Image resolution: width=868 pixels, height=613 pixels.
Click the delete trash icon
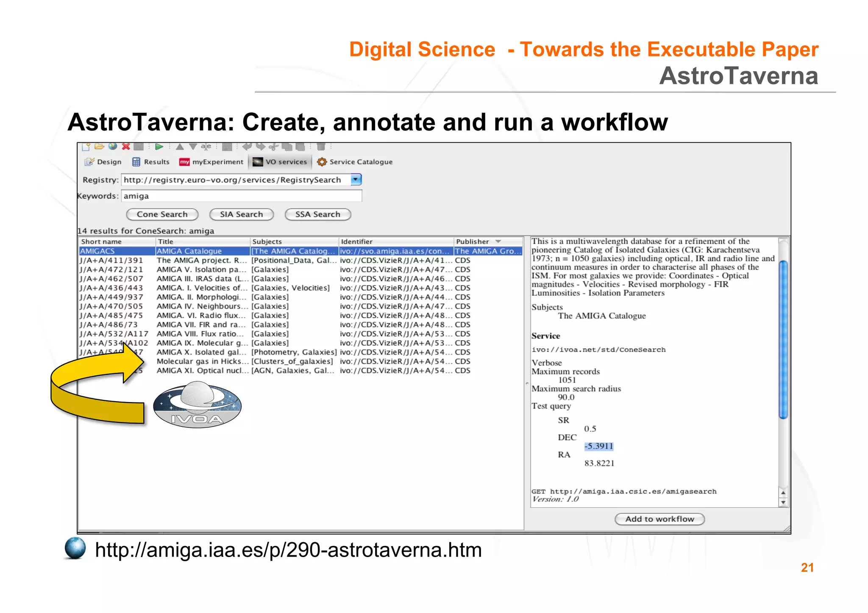tap(321, 147)
